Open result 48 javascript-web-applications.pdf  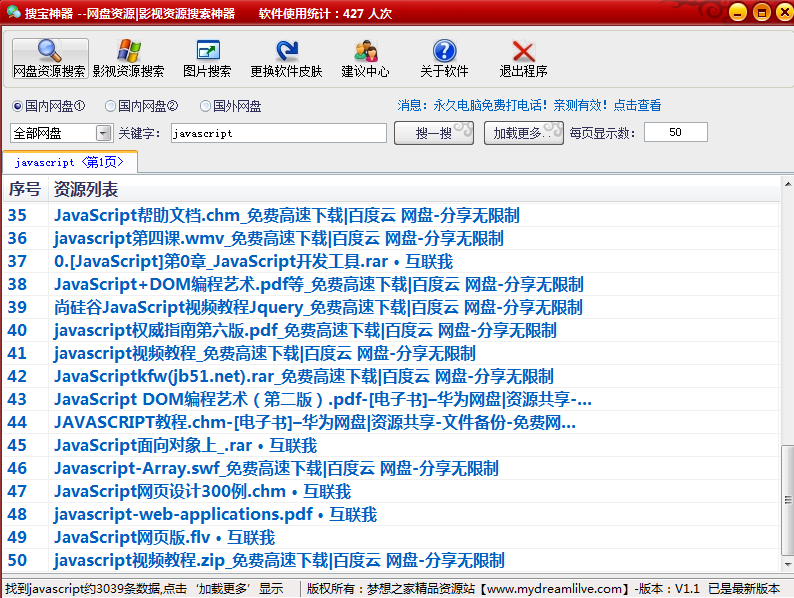tap(215, 514)
